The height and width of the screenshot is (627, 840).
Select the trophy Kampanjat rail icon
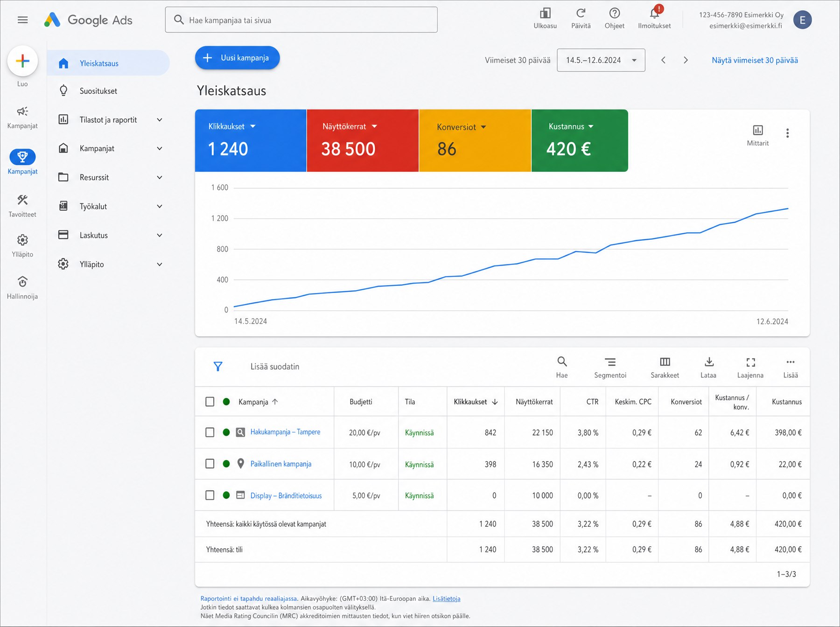pos(22,157)
